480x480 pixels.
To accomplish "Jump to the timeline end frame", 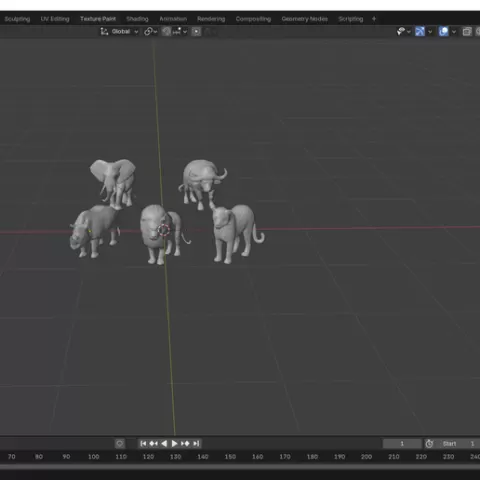I will 196,443.
